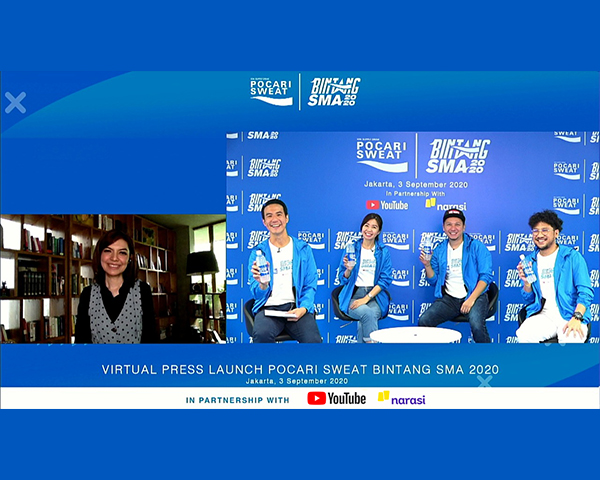Open the YouTube logo in bottom banner
This screenshot has width=600, height=480.
click(336, 398)
